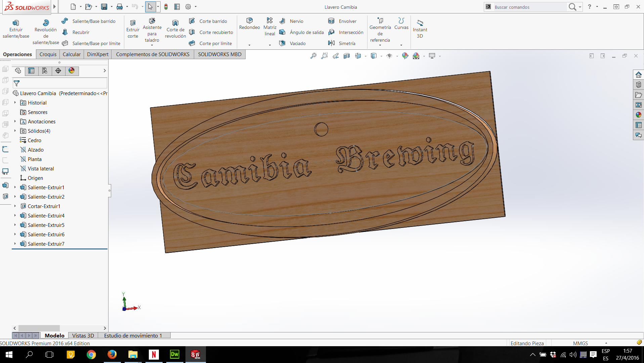Click the Print icon
The width and height of the screenshot is (644, 363).
click(x=120, y=7)
